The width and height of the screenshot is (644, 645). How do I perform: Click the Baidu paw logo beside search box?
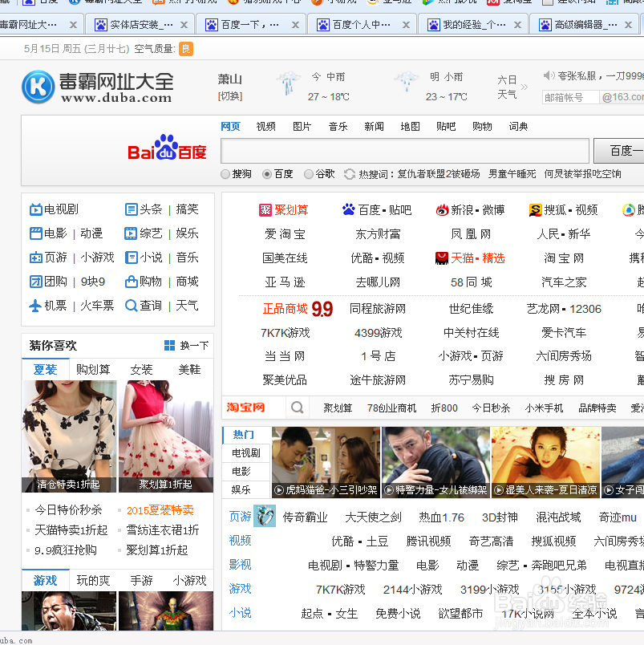pyautogui.click(x=167, y=147)
